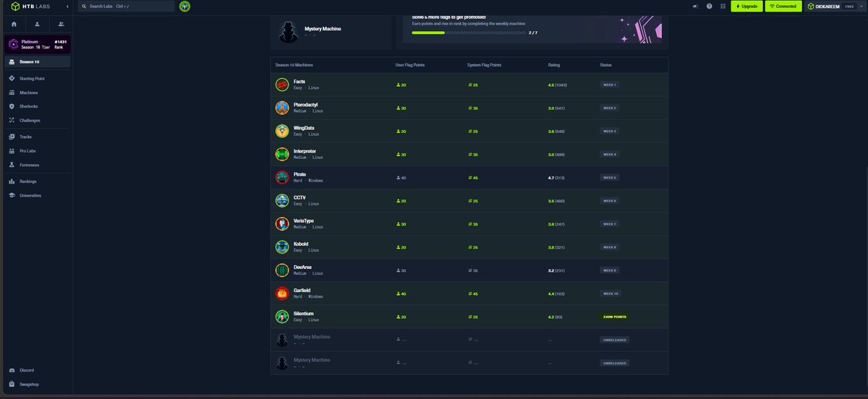Click the DevArea machine name

coord(302,267)
